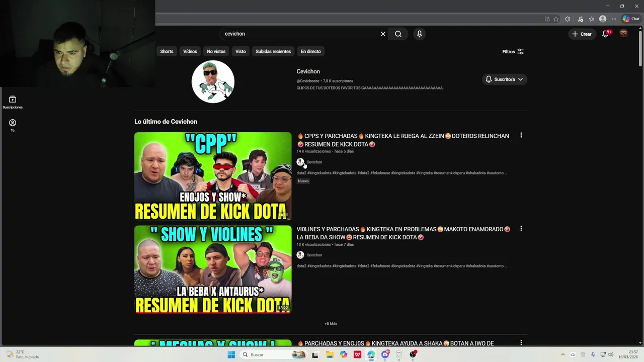Open the Edge split screen/apps icon in address bar
644x362 pixels.
547,19
